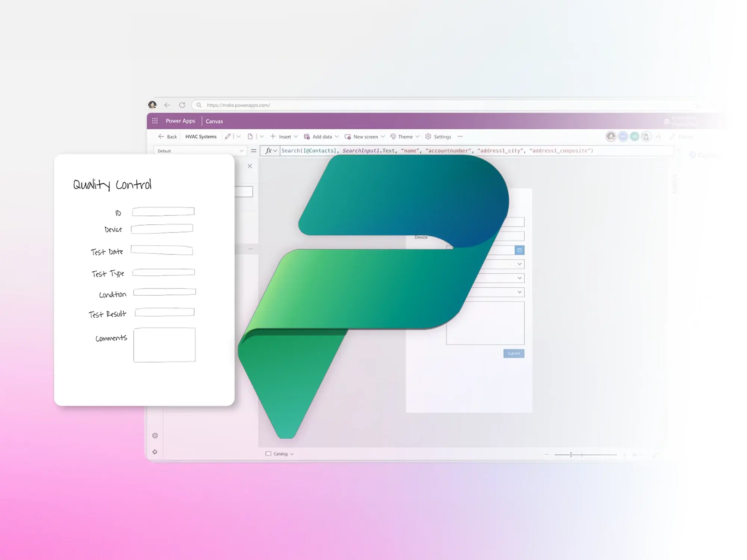Viewport: 747px width, 560px height.
Task: Click the Insert plus icon
Action: coord(273,136)
